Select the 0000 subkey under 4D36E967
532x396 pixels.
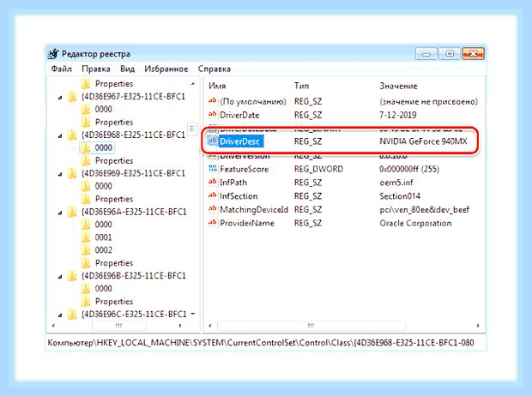click(x=104, y=109)
